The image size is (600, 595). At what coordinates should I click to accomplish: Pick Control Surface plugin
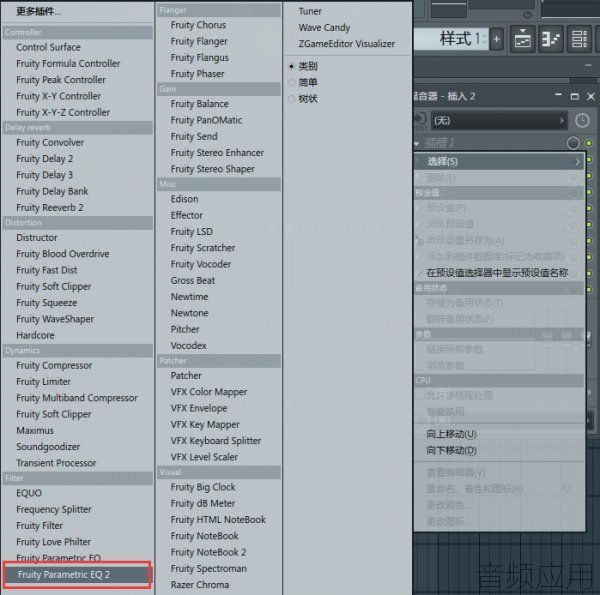48,47
